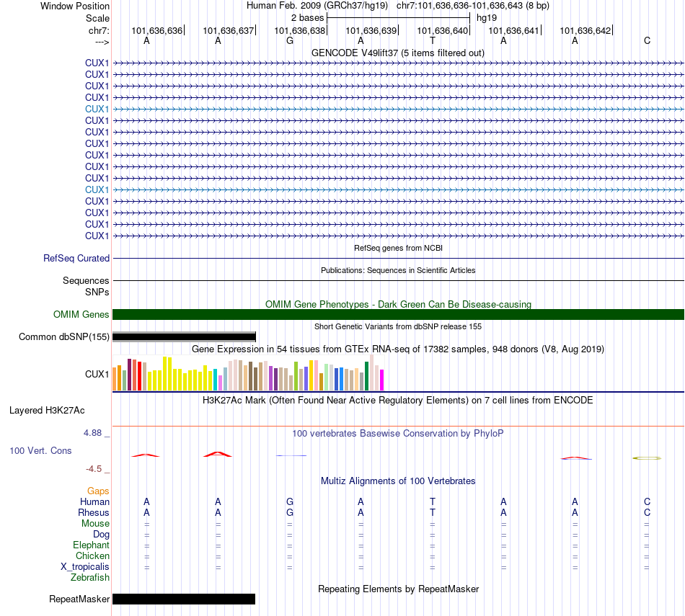Click the 101,636,639 ruler position
Viewport: 685px width, 616px height.
click(x=371, y=30)
